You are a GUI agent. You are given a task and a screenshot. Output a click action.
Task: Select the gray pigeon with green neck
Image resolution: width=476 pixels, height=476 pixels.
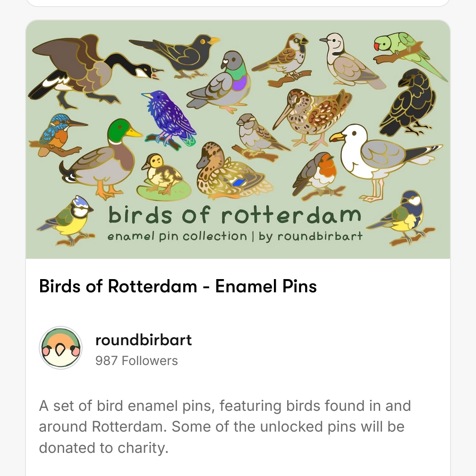click(222, 83)
